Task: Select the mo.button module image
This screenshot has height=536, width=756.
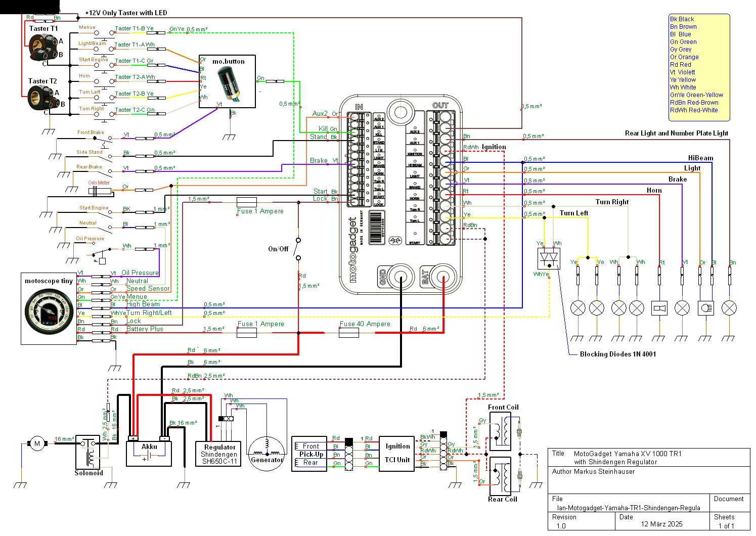Action: (229, 84)
